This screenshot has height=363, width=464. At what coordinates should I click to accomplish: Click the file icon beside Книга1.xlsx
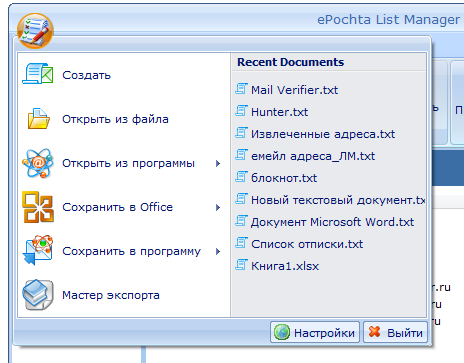tap(241, 265)
